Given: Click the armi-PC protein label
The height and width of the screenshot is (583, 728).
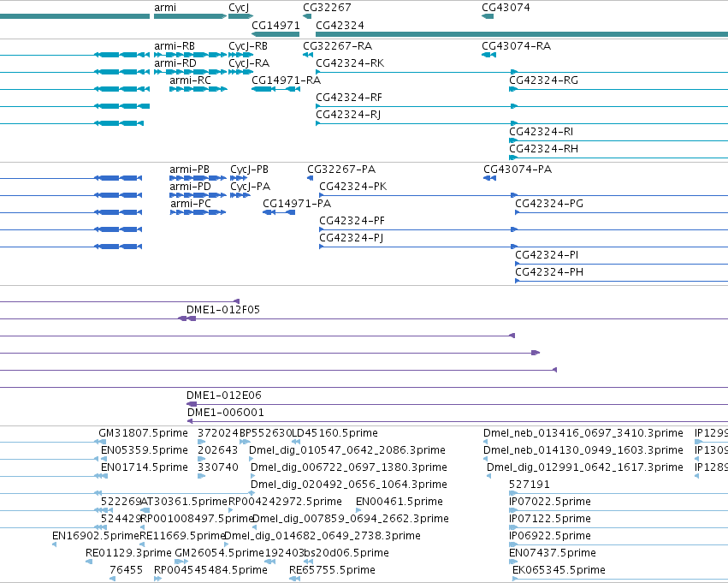Looking at the screenshot, I should 191,204.
